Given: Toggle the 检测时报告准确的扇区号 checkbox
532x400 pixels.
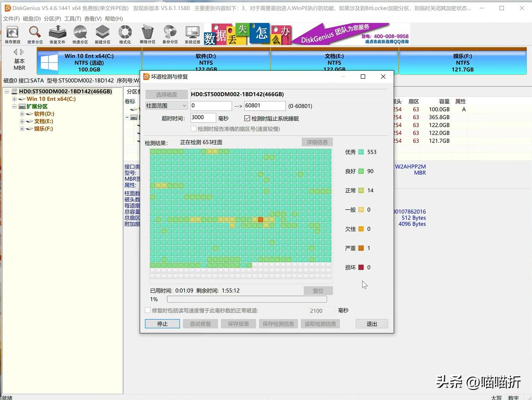Looking at the screenshot, I should [x=193, y=129].
